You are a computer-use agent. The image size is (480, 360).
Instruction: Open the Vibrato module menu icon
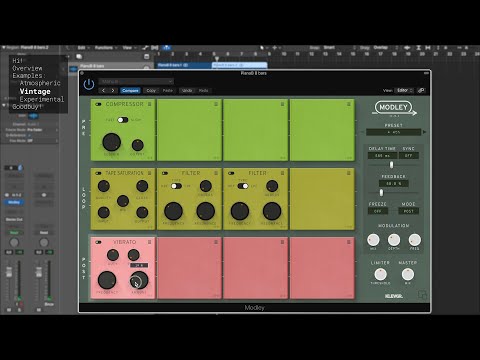tap(149, 242)
